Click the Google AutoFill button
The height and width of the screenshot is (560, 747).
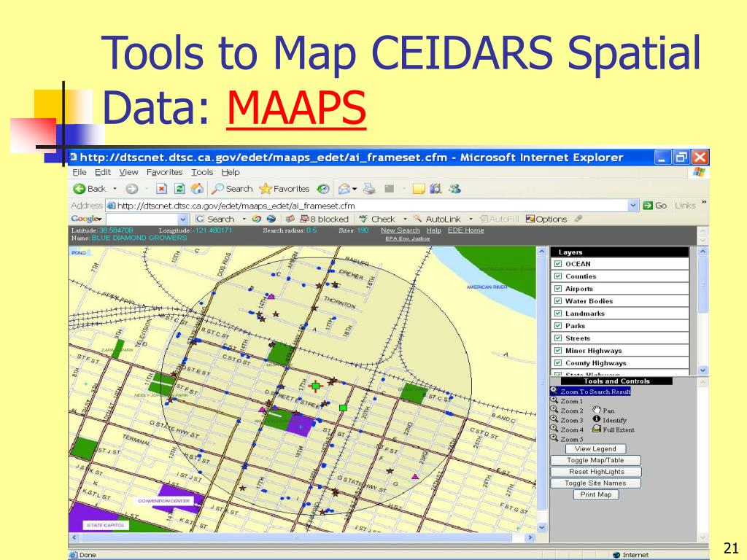(x=499, y=219)
